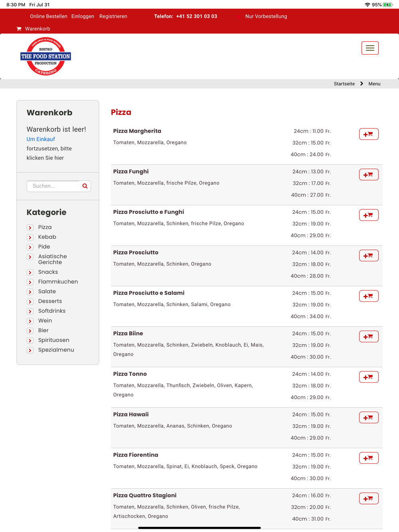399x532 pixels.
Task: Open the Warenkorb link in header
Action: point(38,29)
